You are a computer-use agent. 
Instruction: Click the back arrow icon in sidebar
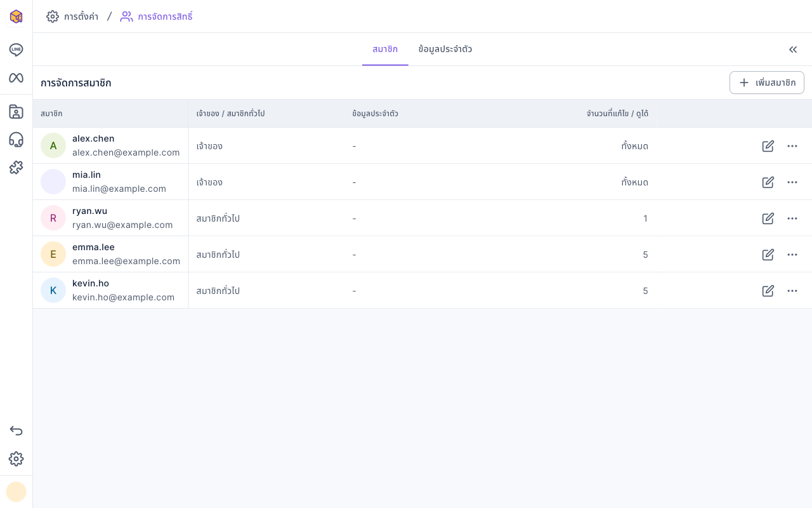16,431
